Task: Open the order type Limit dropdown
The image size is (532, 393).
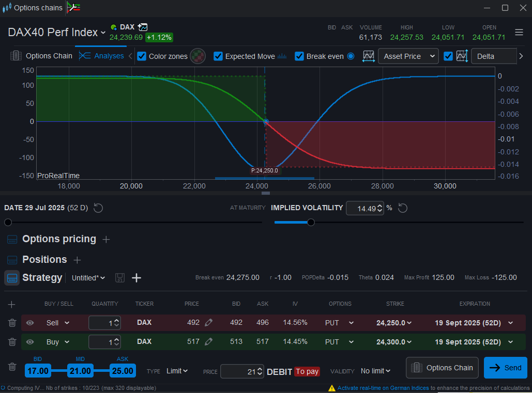Action: [x=177, y=371]
